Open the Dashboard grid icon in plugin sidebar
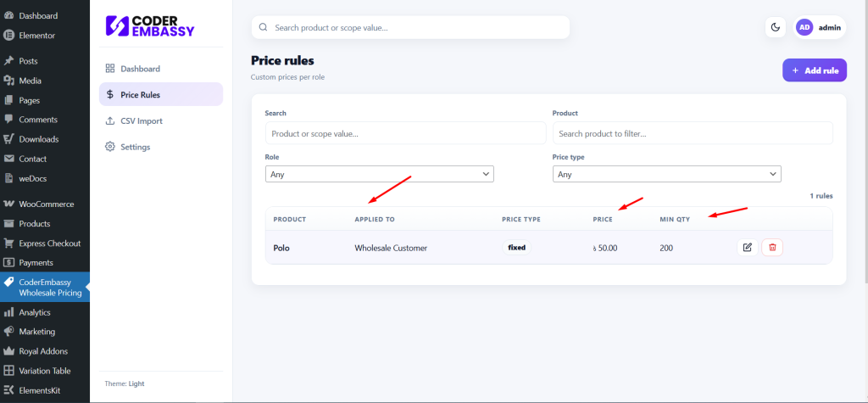868x403 pixels. (110, 69)
